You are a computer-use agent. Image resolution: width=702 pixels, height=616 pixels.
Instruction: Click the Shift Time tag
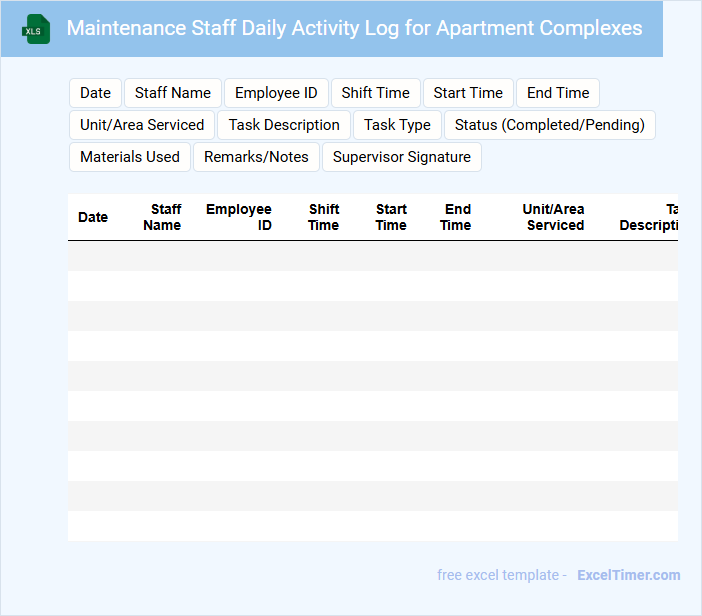coord(375,93)
